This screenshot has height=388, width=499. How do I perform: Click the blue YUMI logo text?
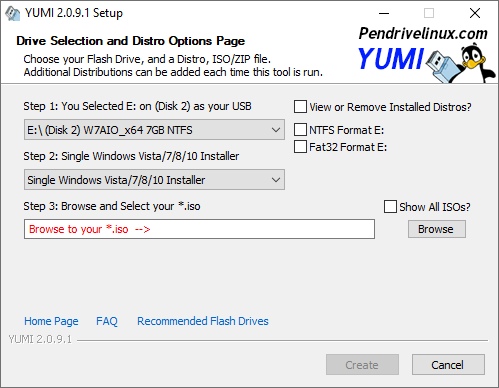pyautogui.click(x=391, y=59)
